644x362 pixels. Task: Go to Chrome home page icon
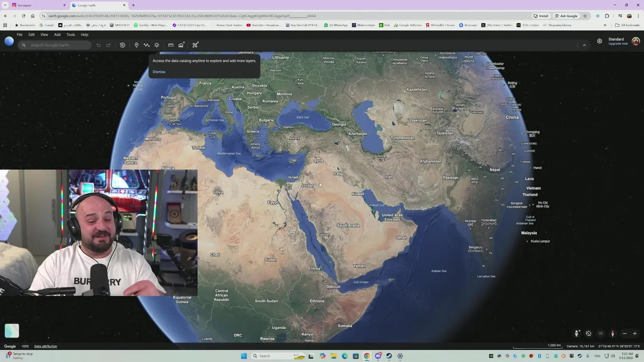click(x=33, y=16)
